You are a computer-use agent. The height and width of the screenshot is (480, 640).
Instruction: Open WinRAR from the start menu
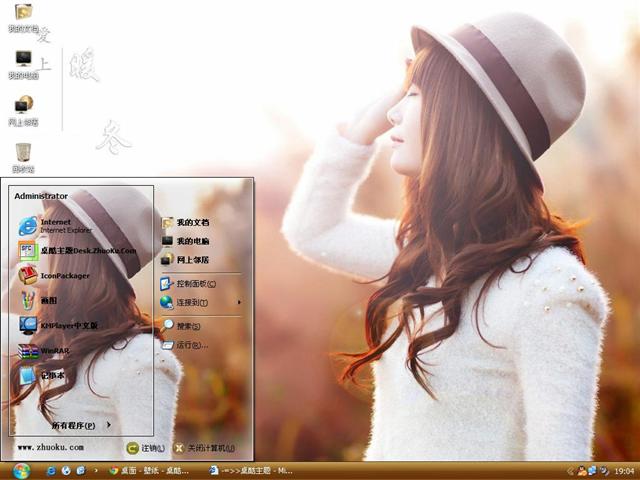pos(43,351)
